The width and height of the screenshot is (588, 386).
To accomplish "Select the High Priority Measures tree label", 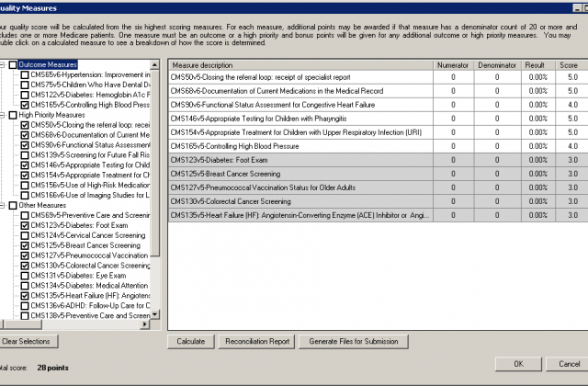I will [x=51, y=115].
